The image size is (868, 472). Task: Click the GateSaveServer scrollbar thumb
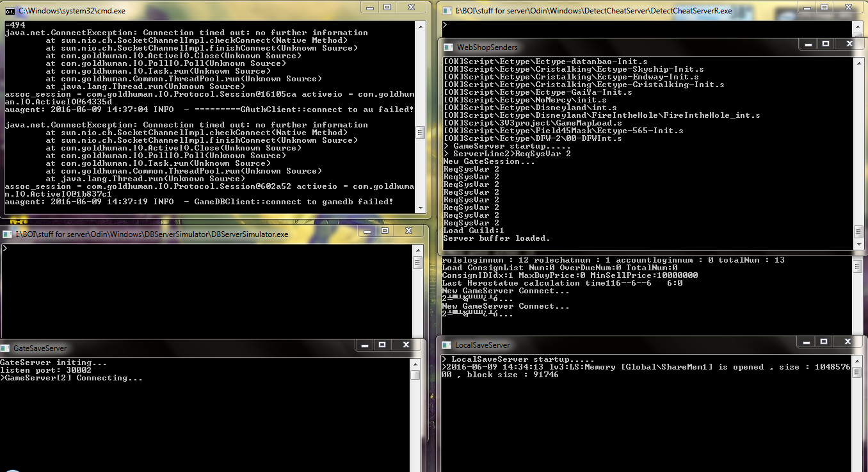[x=415, y=375]
